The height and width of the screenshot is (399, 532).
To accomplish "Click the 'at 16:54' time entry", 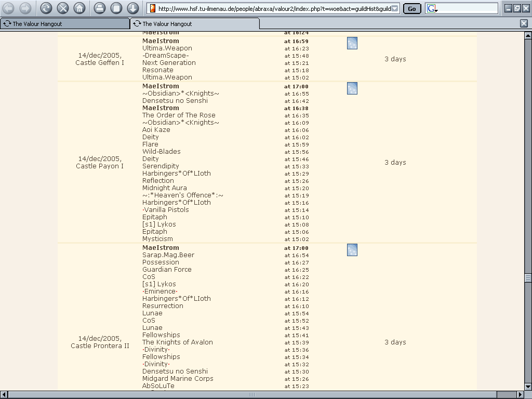I will click(x=297, y=256).
